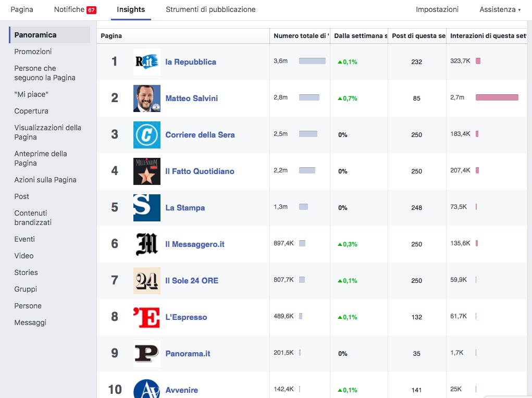Screen dimensions: 532x398
Task: Click Corriere della Sera logo icon
Action: click(x=146, y=135)
